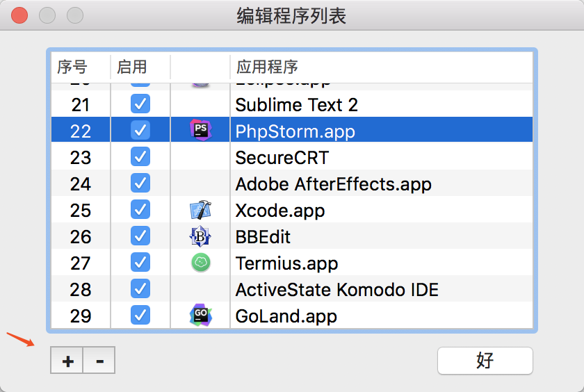The width and height of the screenshot is (584, 392).
Task: Click the BBEdit app icon
Action: click(x=200, y=236)
